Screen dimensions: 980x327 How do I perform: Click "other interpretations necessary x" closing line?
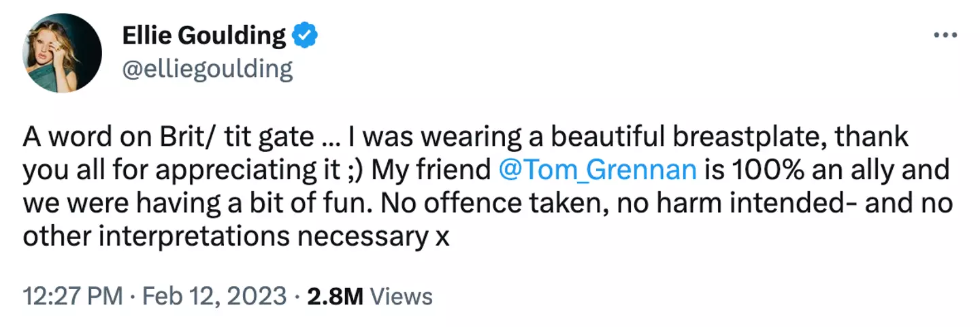[233, 236]
